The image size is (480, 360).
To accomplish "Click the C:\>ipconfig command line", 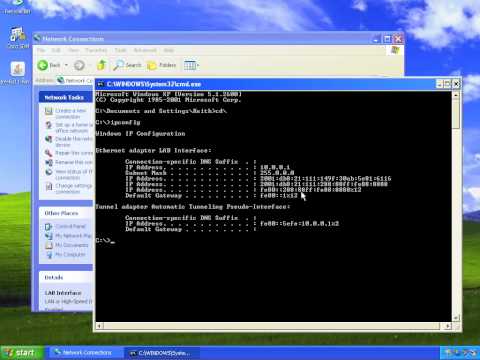I will click(x=118, y=122).
